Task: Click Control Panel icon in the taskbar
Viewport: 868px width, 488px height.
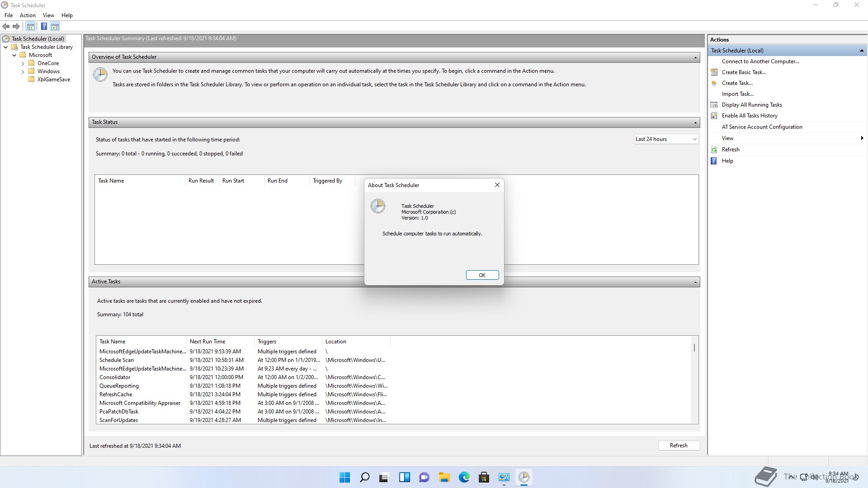Action: click(504, 477)
